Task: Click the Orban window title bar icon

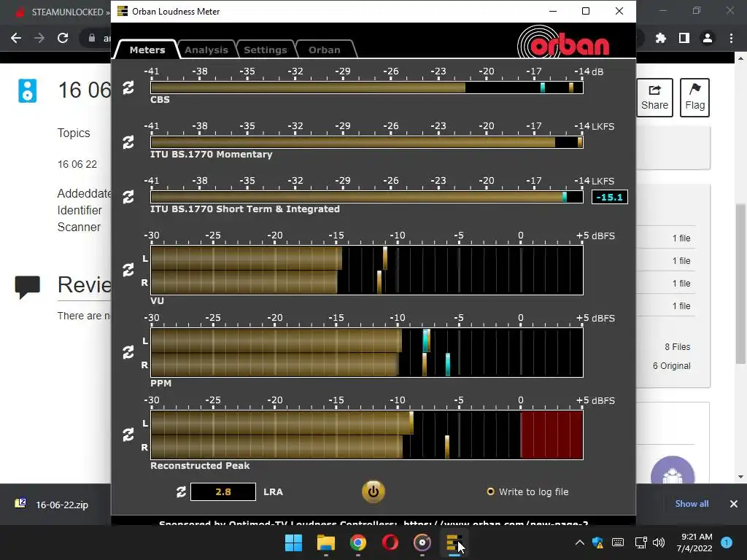Action: tap(123, 11)
